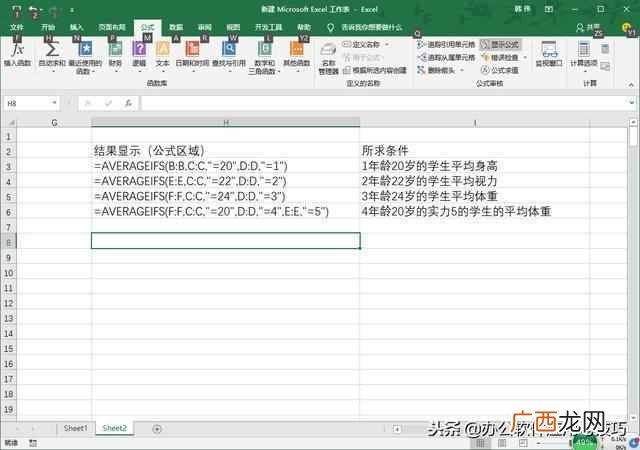Expand the formula bar with the arrow

click(x=632, y=103)
